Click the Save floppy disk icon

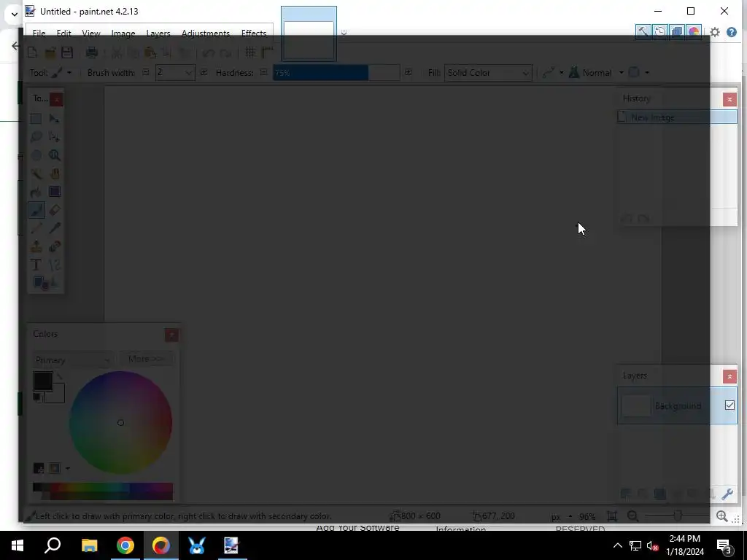[x=67, y=52]
